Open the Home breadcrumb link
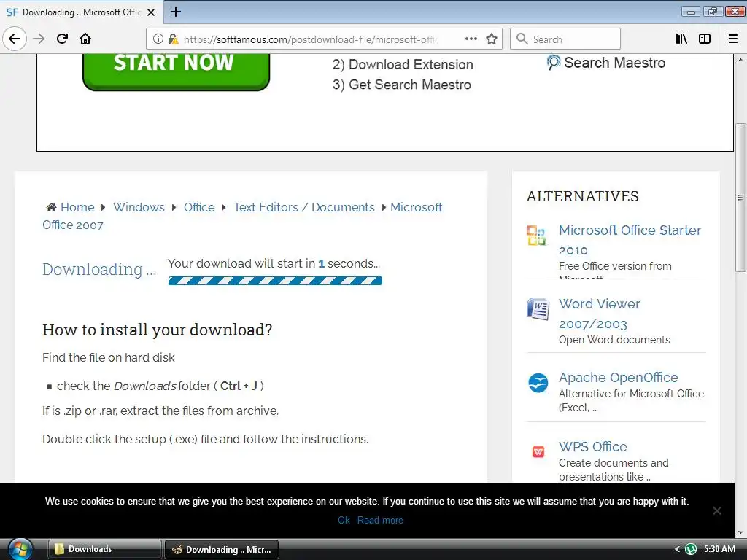 tap(77, 207)
